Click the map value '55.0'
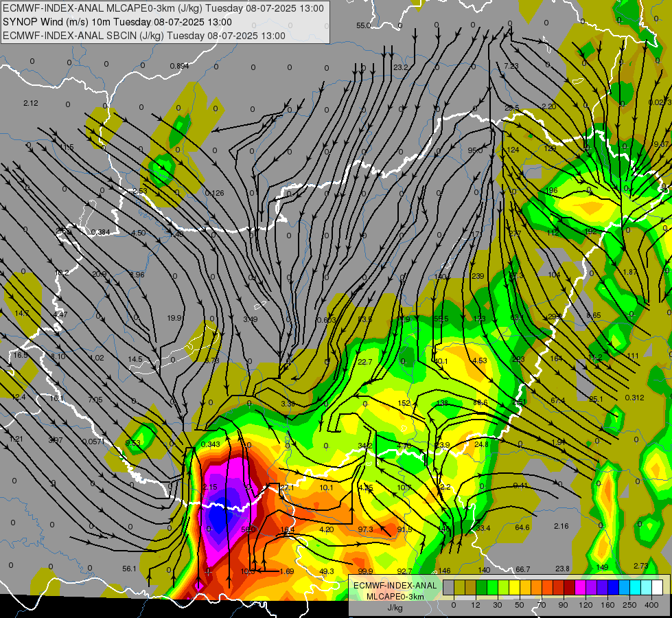 pyautogui.click(x=363, y=25)
